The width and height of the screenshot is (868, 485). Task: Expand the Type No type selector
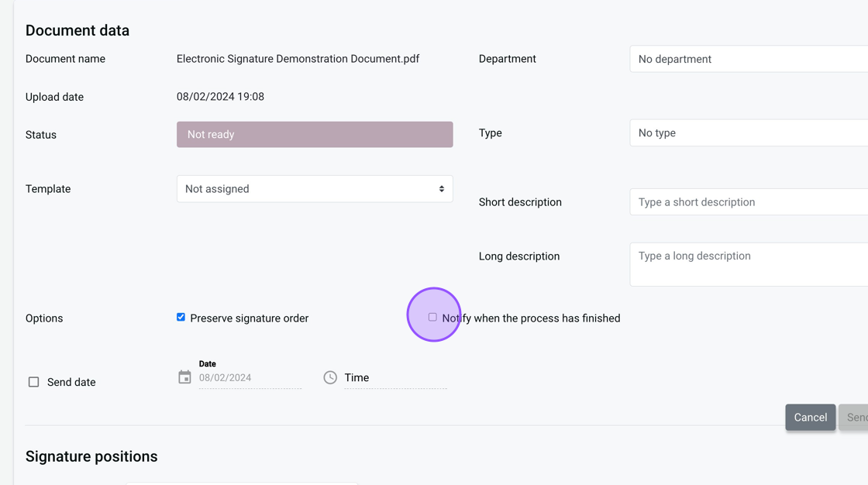tap(748, 133)
